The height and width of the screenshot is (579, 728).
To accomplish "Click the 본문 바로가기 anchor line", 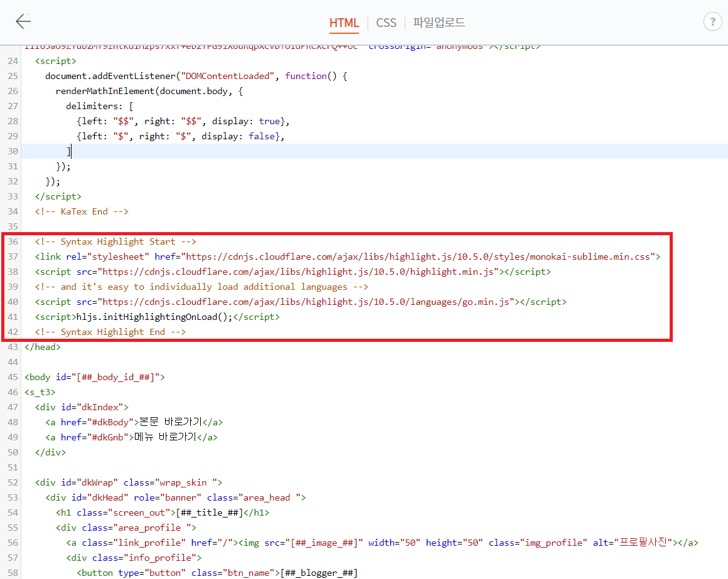I will pos(134,422).
